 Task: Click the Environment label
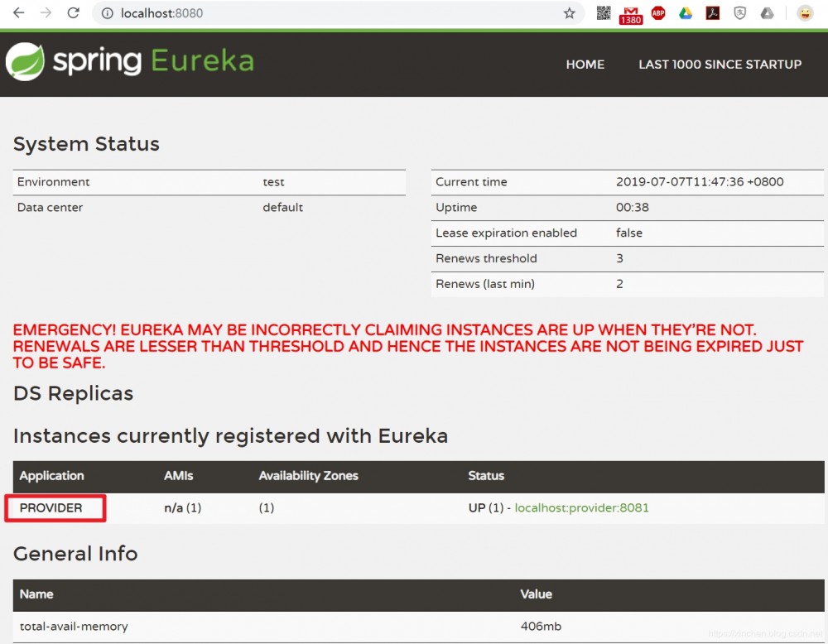(x=53, y=182)
